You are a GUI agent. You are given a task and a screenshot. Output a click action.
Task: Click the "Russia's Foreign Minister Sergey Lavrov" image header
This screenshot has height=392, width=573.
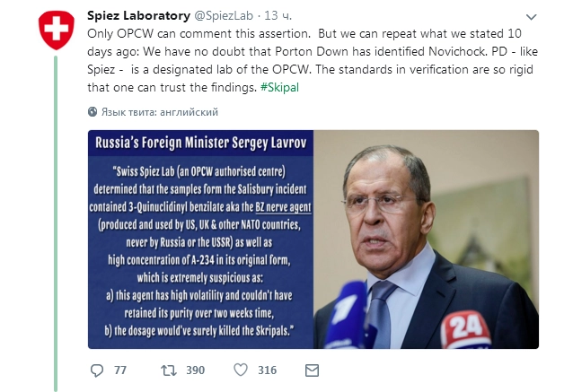(x=199, y=146)
